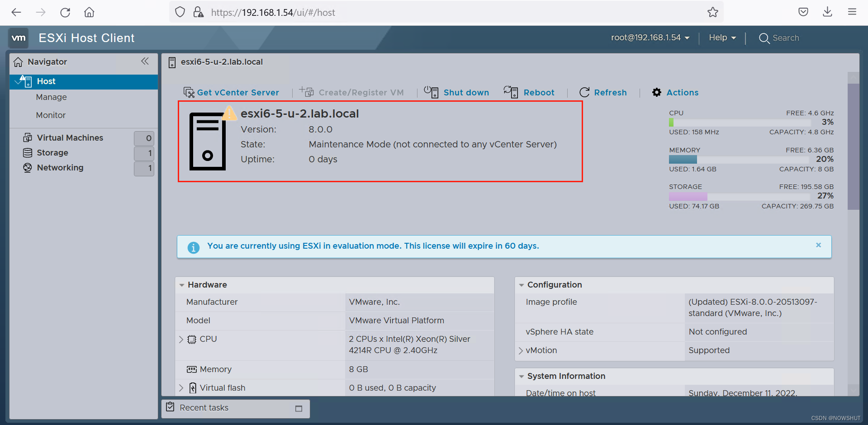Viewport: 868px width, 425px height.
Task: Open Virtual Machines in Navigator
Action: point(70,138)
